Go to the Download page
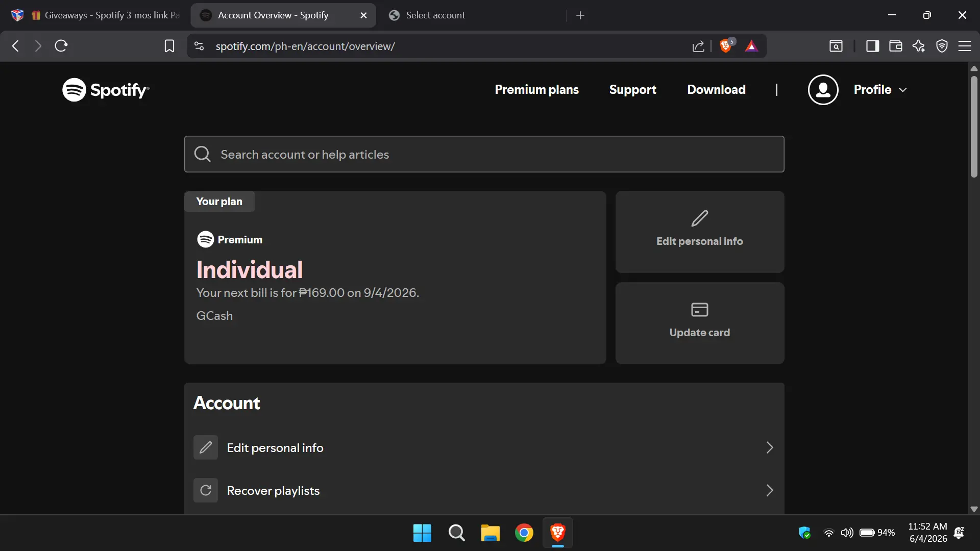The width and height of the screenshot is (980, 551). (716, 90)
